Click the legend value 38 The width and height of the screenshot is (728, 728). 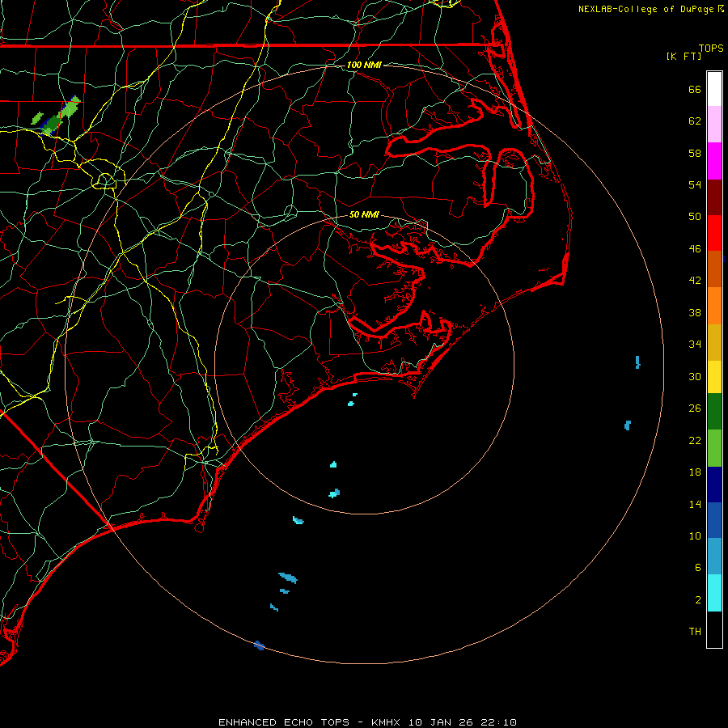click(x=695, y=312)
